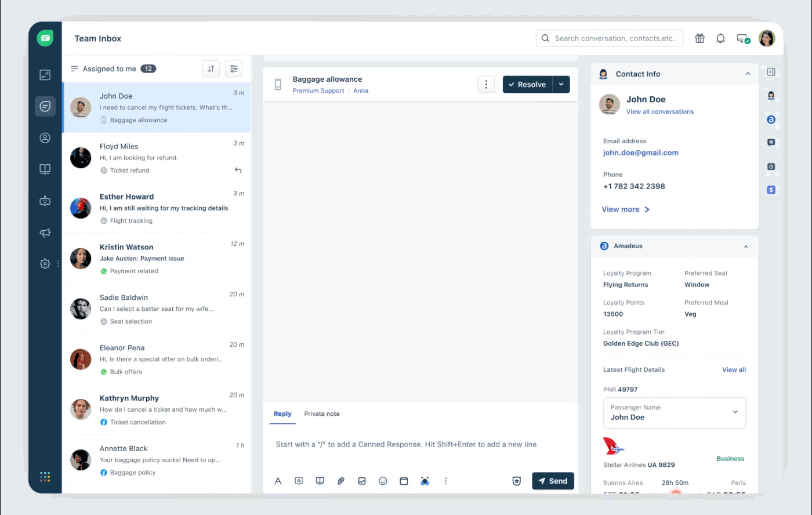
Task: Click the gift icon in the top bar
Action: (700, 38)
